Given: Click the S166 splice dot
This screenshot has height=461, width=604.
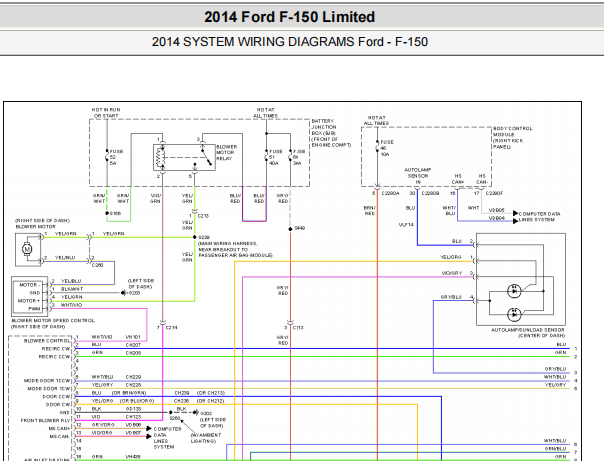Looking at the screenshot, I should 107,213.
